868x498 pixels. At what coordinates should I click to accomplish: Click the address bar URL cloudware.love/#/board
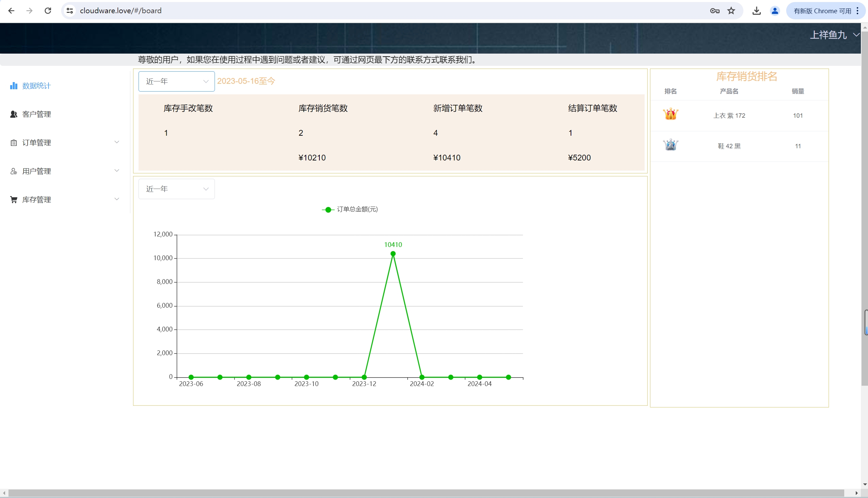121,11
